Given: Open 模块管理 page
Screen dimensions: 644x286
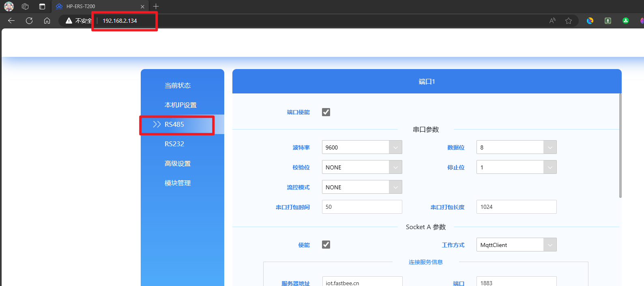Looking at the screenshot, I should coord(178,183).
